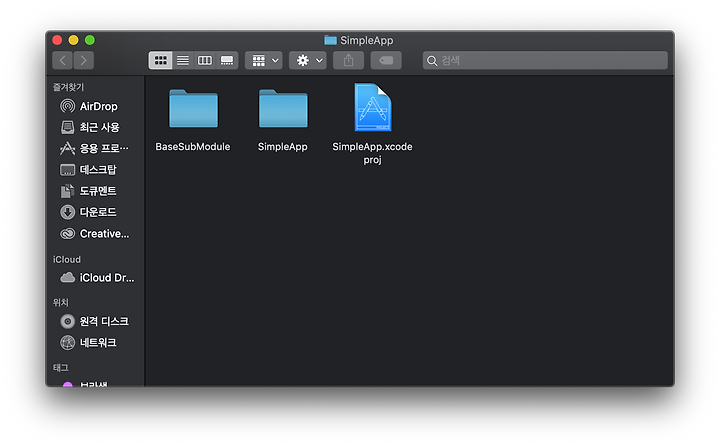
Task: Click the BaseSubModule name label
Action: [193, 147]
